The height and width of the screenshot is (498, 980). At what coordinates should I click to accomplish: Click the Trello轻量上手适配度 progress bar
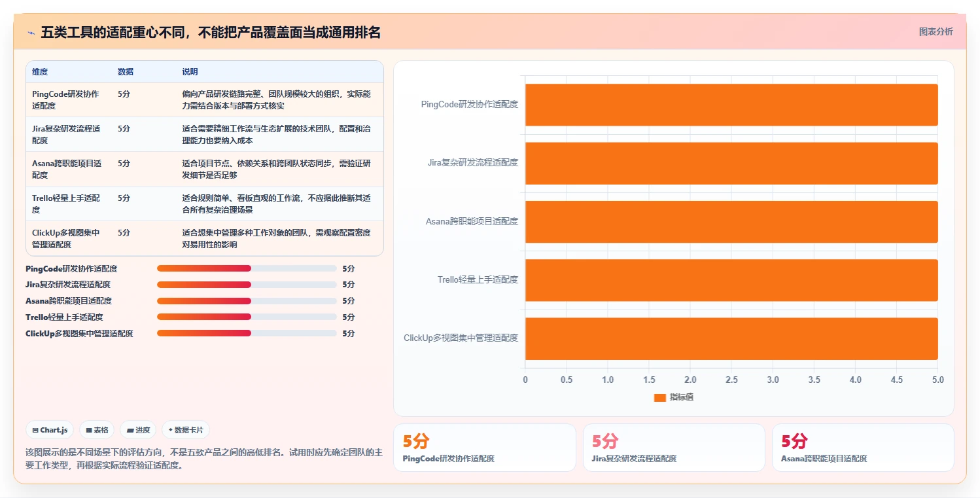[247, 317]
